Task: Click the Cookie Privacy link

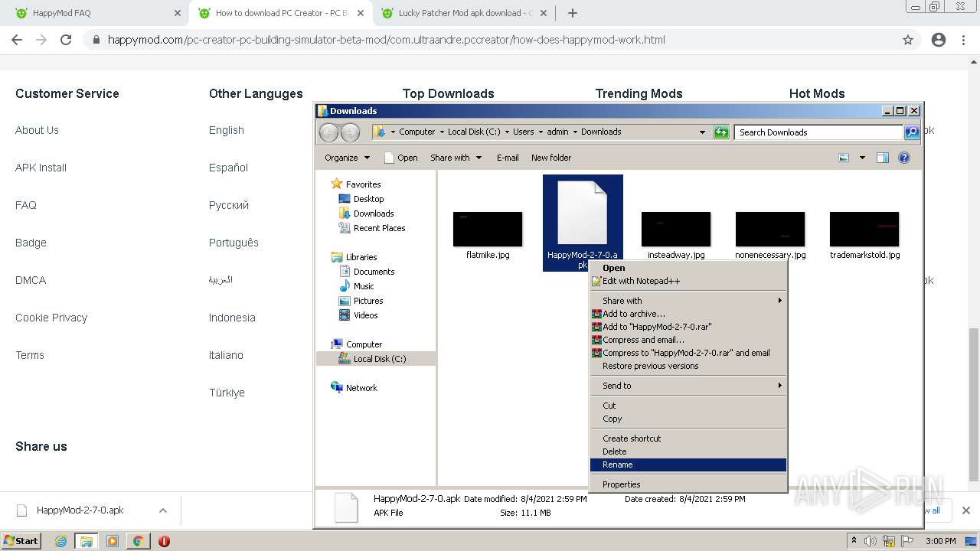Action: [51, 318]
